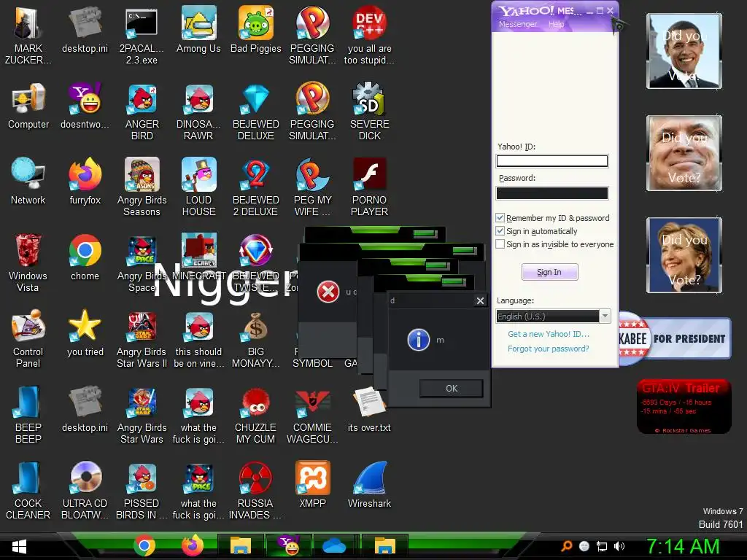The width and height of the screenshot is (747, 560).
Task: Click the Hillary Clinton 'Did you Vote?' gadget
Action: pyautogui.click(x=684, y=255)
